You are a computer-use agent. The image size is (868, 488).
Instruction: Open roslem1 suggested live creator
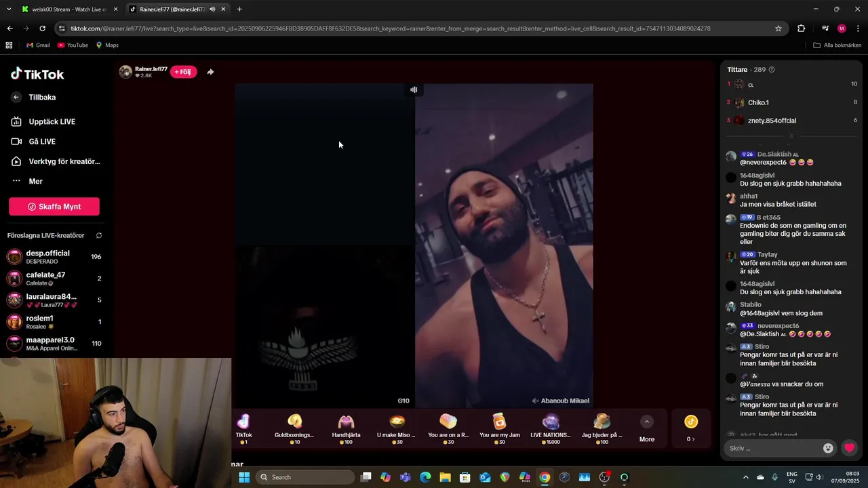(x=54, y=322)
